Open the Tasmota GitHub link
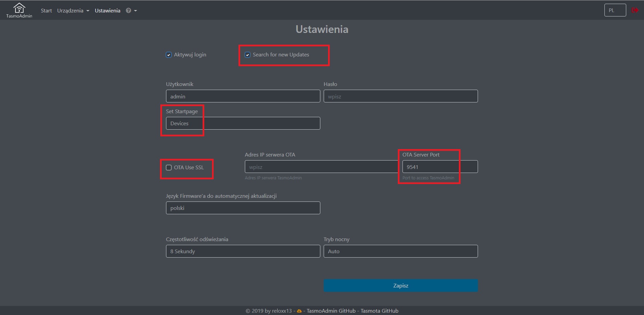The width and height of the screenshot is (644, 315). (379, 311)
